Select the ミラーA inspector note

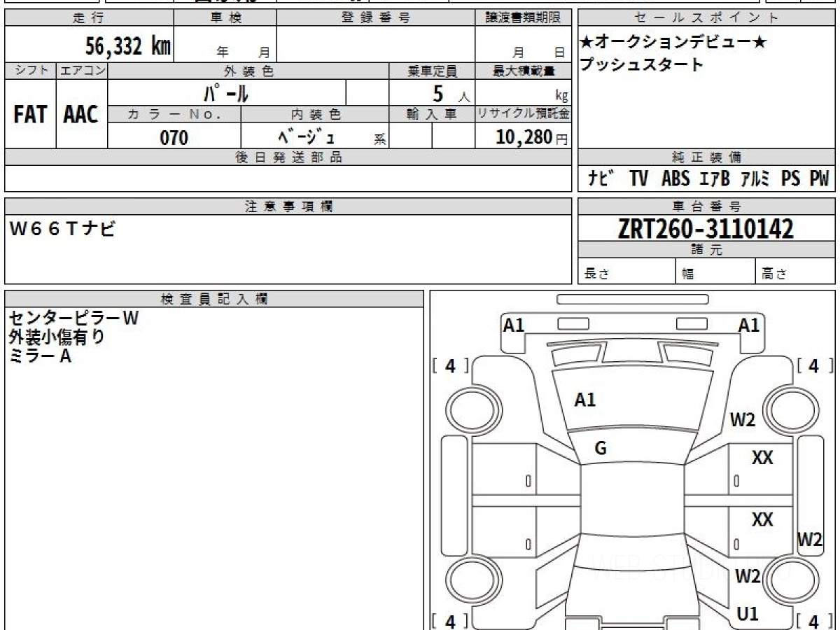41,356
